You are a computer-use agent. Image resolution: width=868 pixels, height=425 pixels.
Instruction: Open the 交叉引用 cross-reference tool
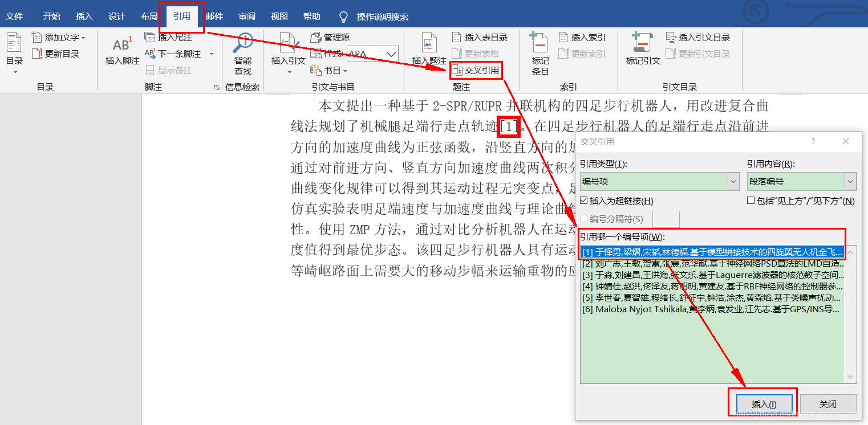tap(476, 71)
